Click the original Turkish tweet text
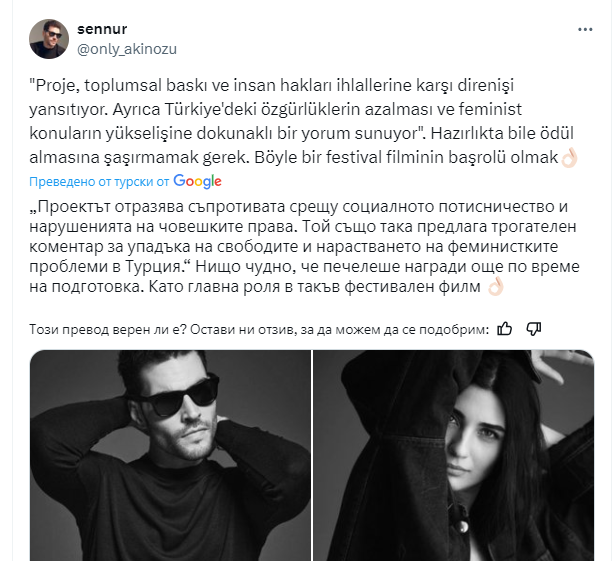 tap(303, 122)
